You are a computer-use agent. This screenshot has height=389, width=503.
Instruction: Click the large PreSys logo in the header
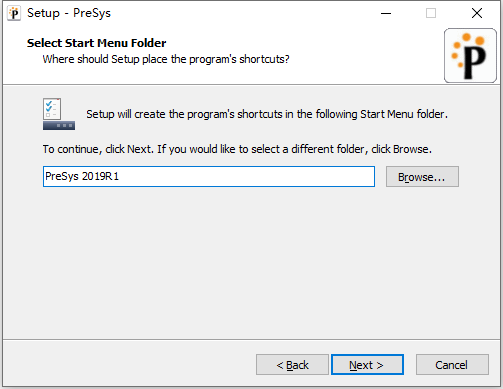(470, 55)
